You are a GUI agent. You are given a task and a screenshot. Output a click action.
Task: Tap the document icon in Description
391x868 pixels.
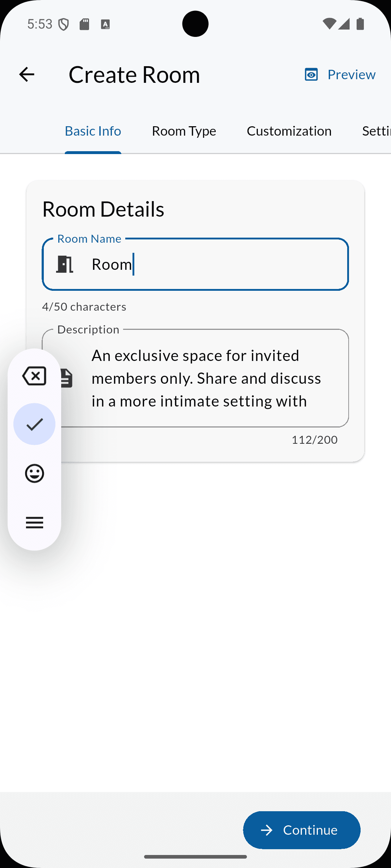tap(67, 378)
